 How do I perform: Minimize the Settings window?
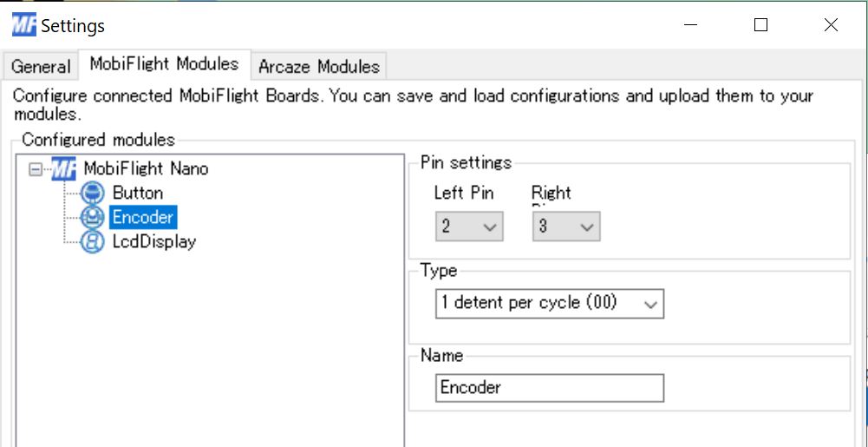[691, 25]
